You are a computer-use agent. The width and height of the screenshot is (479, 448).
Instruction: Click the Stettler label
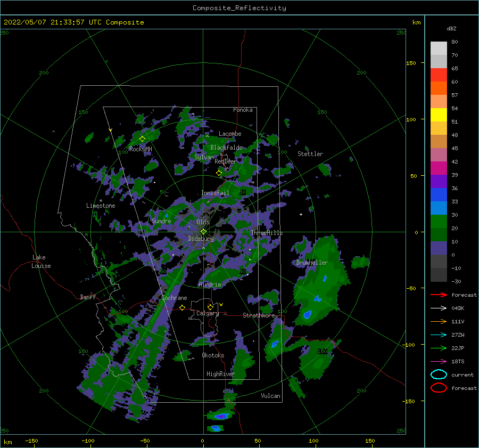coord(310,154)
